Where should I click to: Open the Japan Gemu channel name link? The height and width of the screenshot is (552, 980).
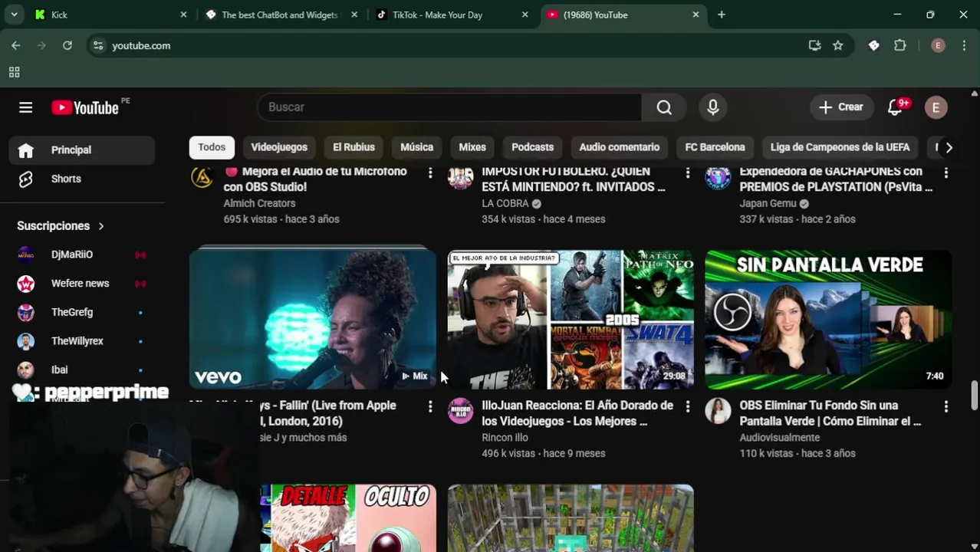[x=768, y=203]
